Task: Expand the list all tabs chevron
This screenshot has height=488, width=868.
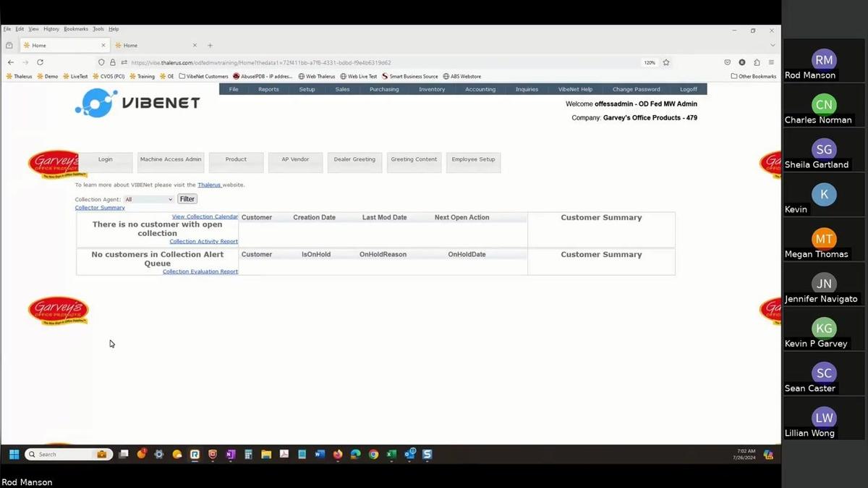Action: [772, 45]
